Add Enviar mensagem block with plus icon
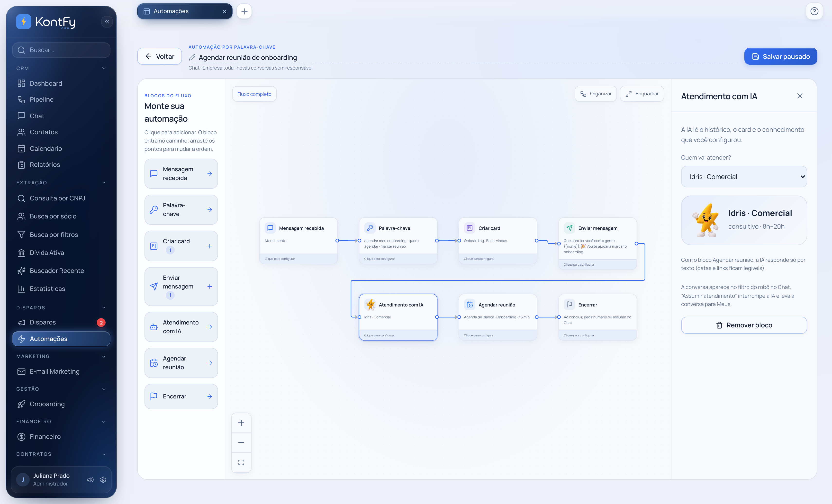Screen dimensions: 832x504 click(209, 286)
